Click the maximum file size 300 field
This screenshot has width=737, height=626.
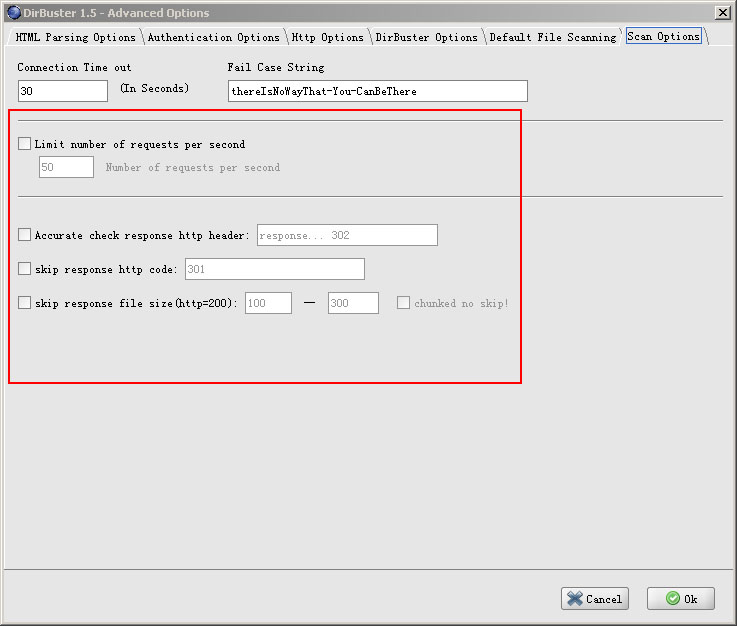point(353,303)
